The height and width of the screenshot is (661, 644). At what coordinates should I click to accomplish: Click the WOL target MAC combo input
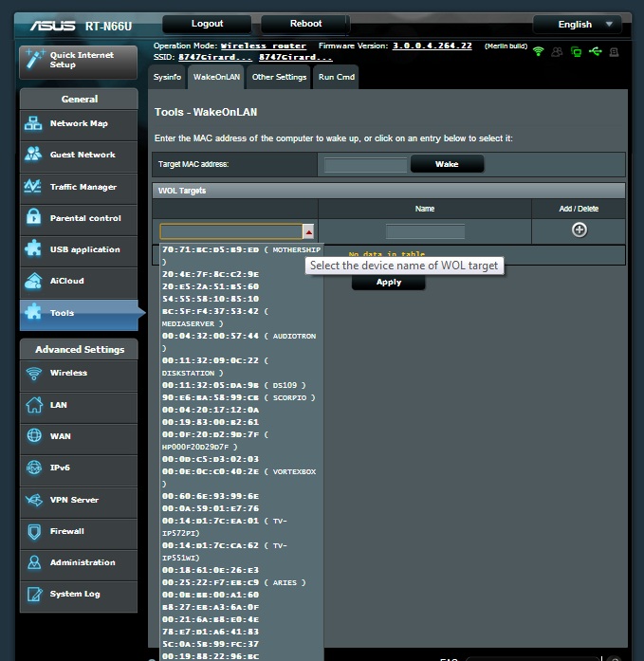pyautogui.click(x=231, y=231)
